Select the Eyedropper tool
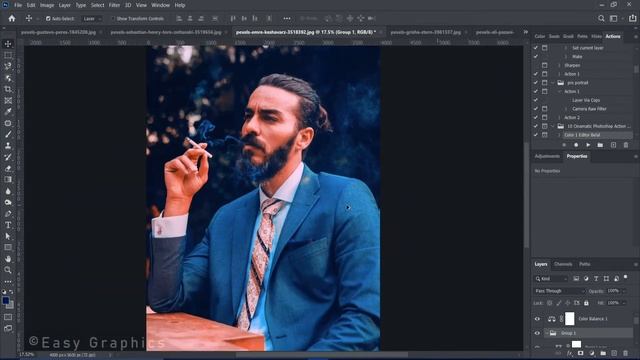This screenshot has height=360, width=640. [x=8, y=111]
